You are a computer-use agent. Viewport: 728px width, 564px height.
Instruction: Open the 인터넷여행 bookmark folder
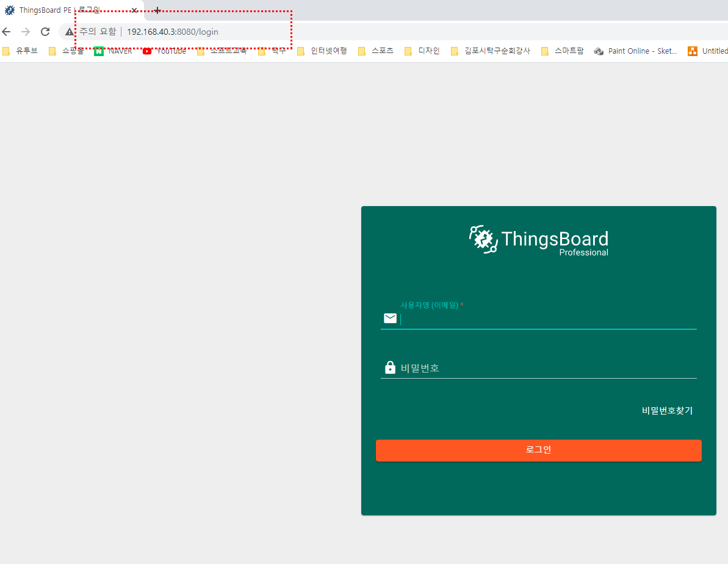point(322,51)
